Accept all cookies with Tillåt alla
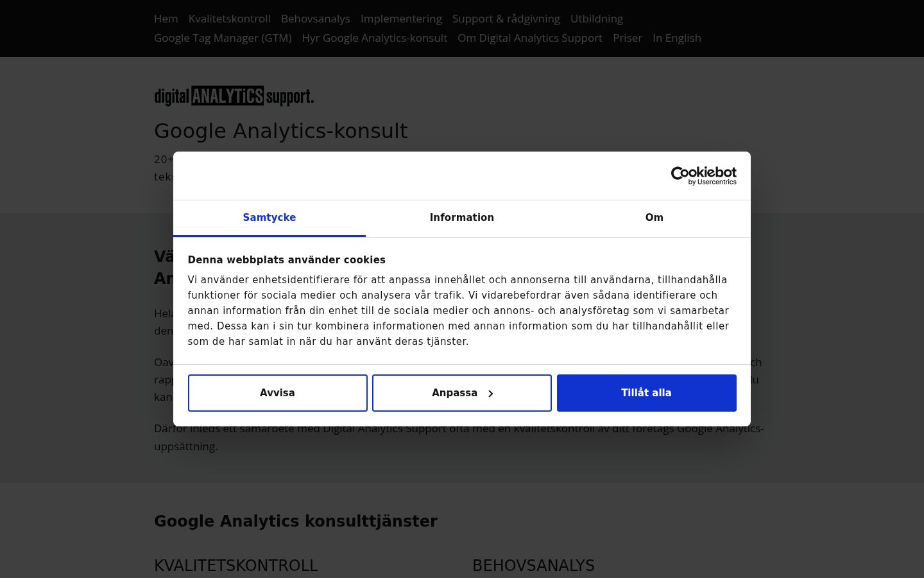Screen dimensions: 924x578 [647, 393]
